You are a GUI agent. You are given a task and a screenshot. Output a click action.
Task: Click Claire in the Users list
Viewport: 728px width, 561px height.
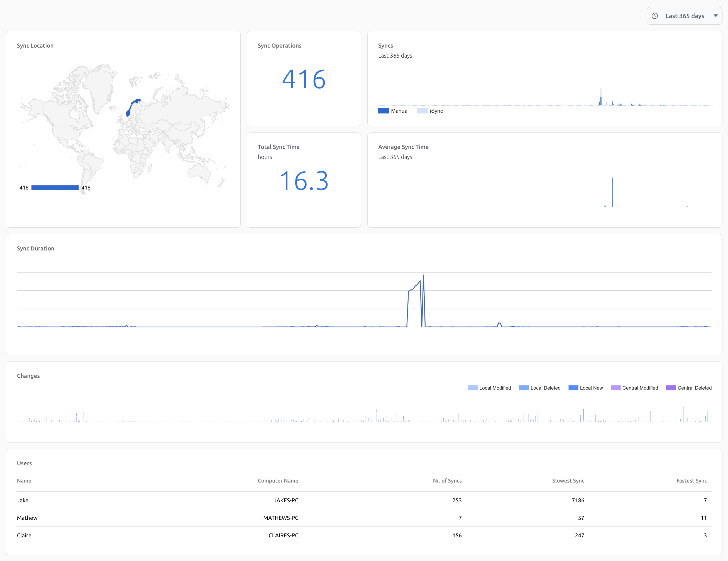click(x=24, y=535)
